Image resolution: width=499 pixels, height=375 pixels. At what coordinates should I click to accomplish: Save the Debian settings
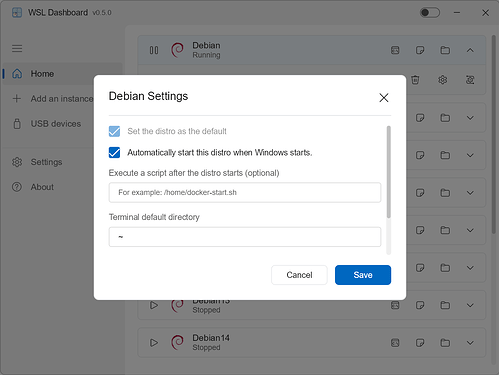[x=363, y=275]
